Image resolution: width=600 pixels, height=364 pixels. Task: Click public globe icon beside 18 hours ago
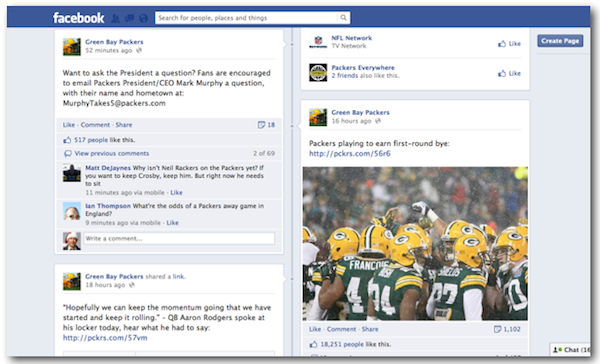132,285
